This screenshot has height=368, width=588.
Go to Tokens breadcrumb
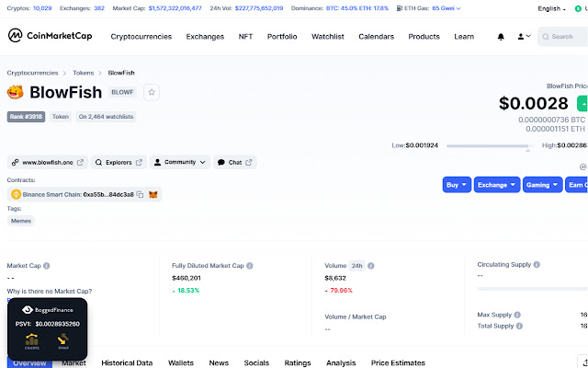coord(84,73)
